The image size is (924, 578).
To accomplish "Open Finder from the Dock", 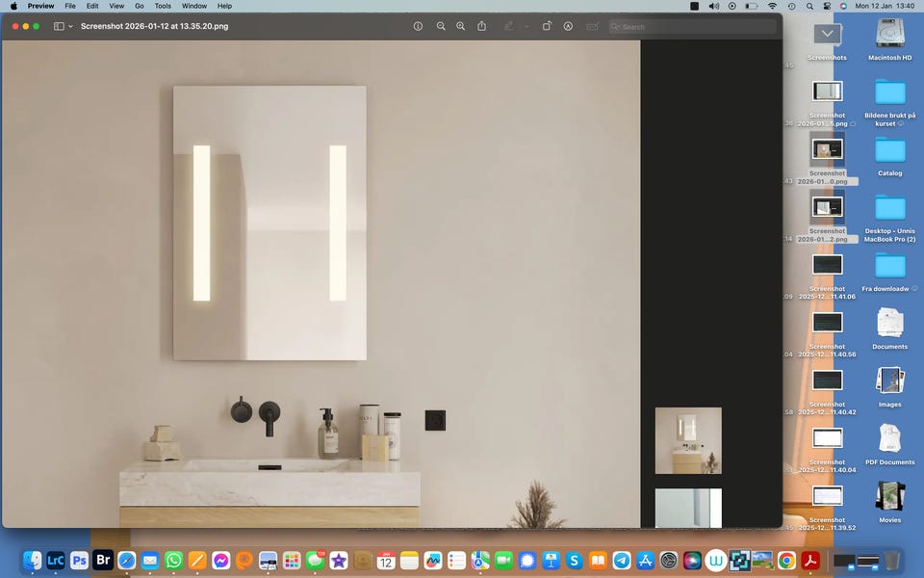I will [x=33, y=561].
